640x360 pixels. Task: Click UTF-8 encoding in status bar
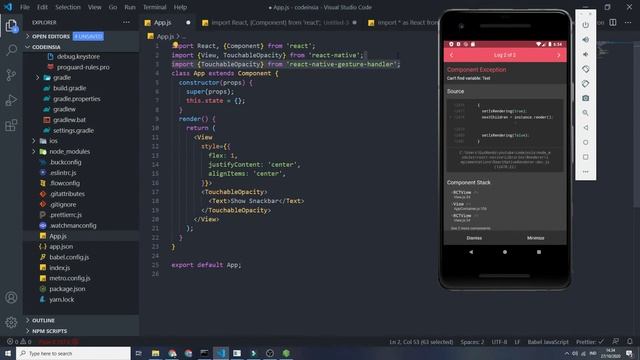[499, 342]
